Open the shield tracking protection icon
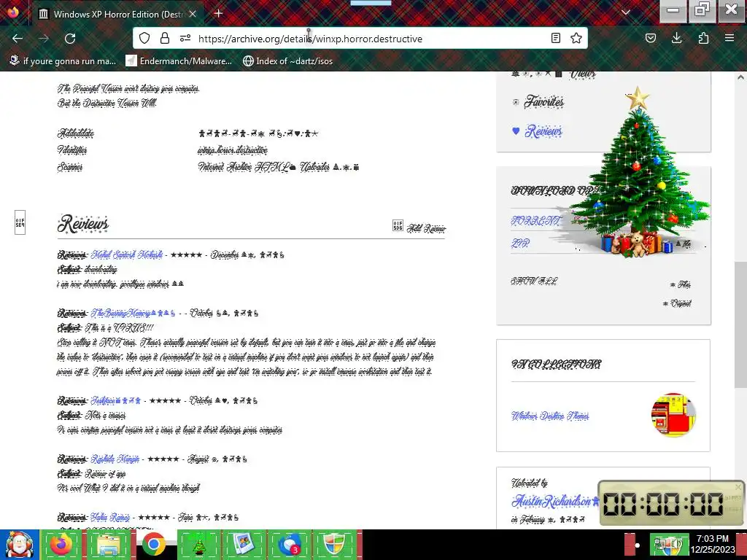The image size is (747, 560). click(144, 38)
